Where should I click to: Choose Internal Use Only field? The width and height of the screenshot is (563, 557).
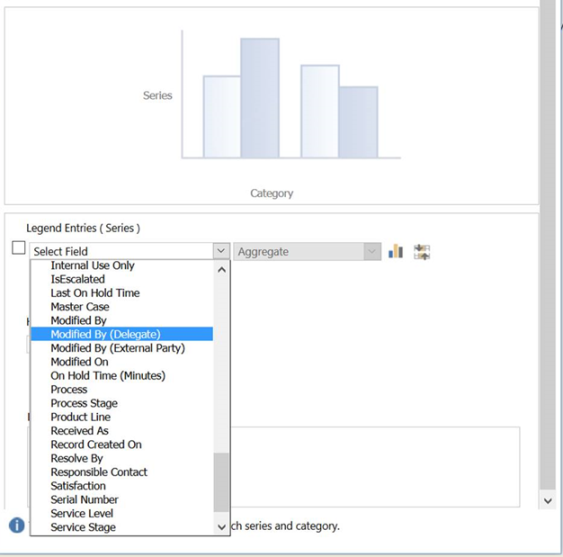click(x=122, y=265)
